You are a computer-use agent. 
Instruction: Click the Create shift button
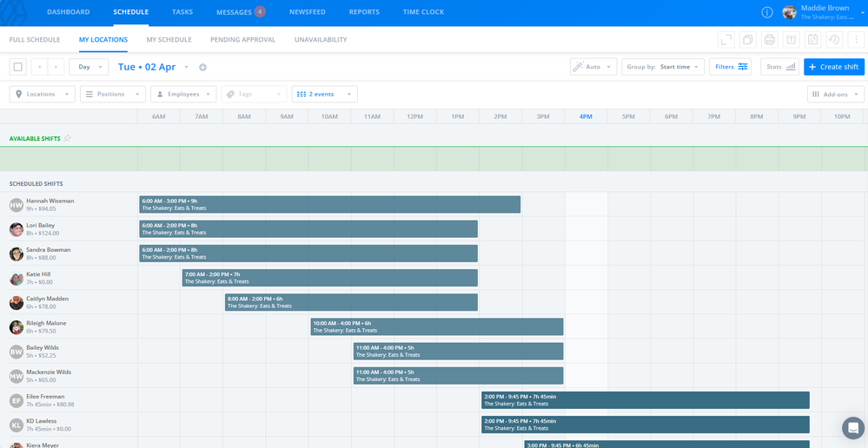point(834,67)
